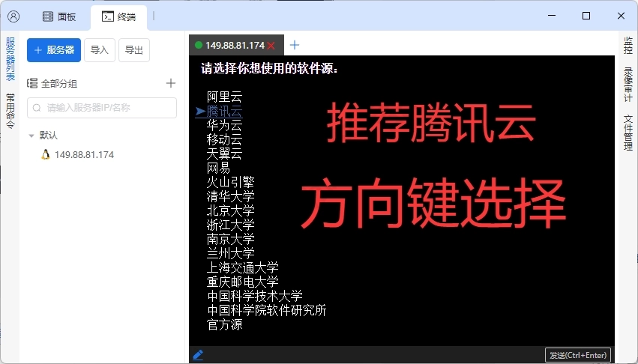The width and height of the screenshot is (638, 364).
Task: Click the 服务器 add server button
Action: (54, 50)
